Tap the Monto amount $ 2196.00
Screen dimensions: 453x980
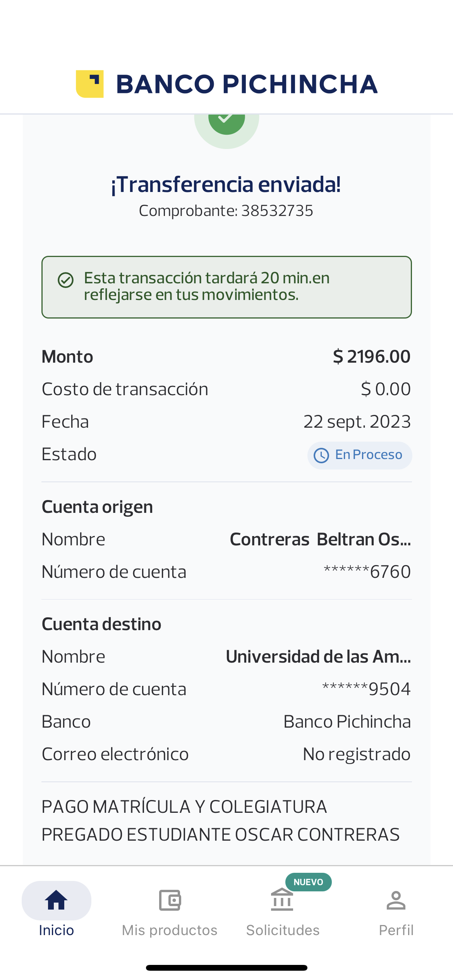click(371, 356)
